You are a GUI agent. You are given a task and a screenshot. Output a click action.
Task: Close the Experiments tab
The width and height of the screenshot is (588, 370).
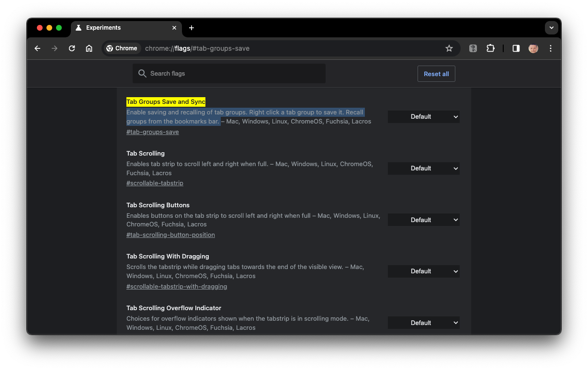coord(174,28)
